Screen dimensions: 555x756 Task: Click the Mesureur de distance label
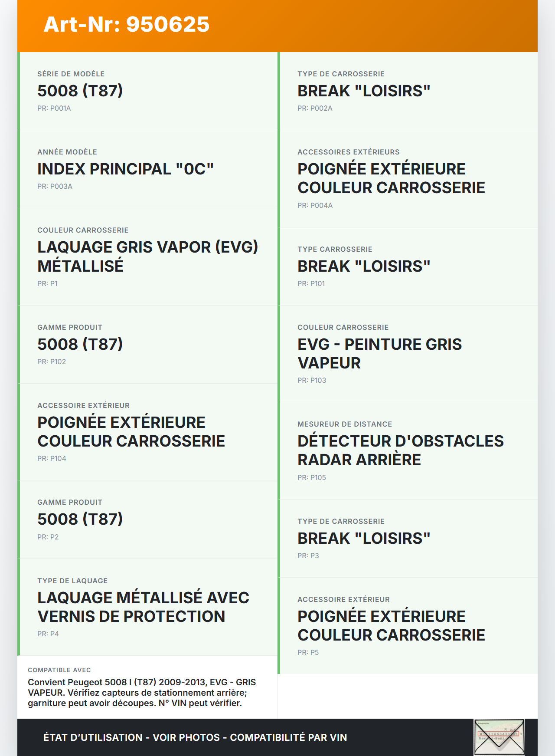click(345, 424)
